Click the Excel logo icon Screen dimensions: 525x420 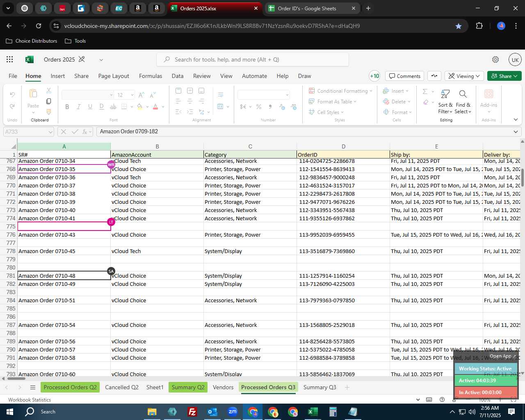point(29,59)
